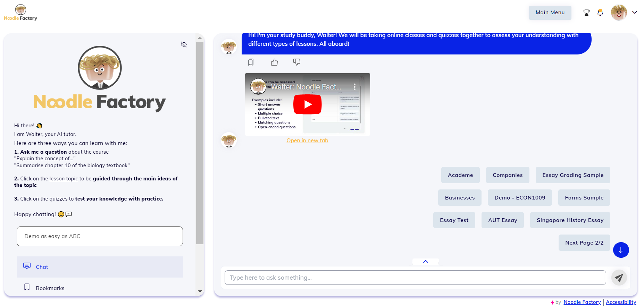Open the notifications bell
Viewport: 644px width, 306px height.
600,12
